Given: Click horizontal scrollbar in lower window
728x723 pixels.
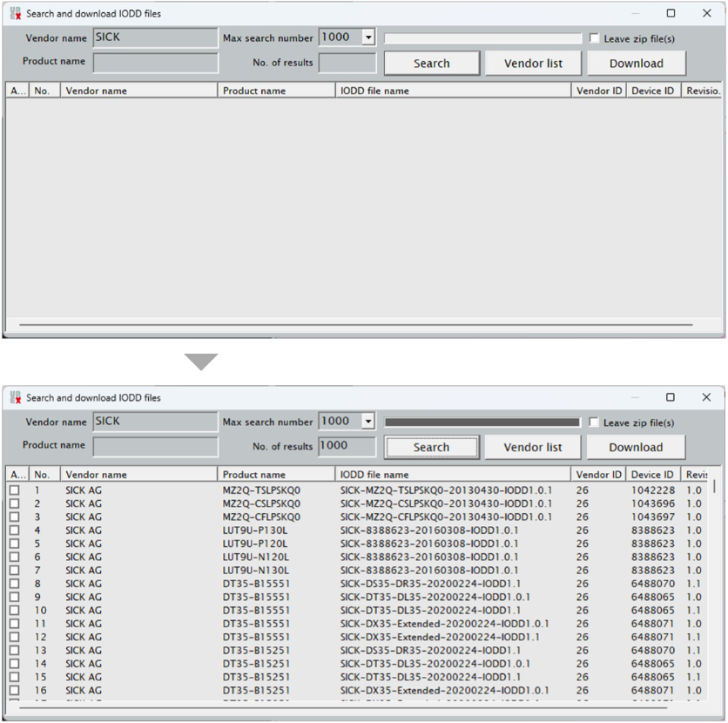Looking at the screenshot, I should click(344, 707).
